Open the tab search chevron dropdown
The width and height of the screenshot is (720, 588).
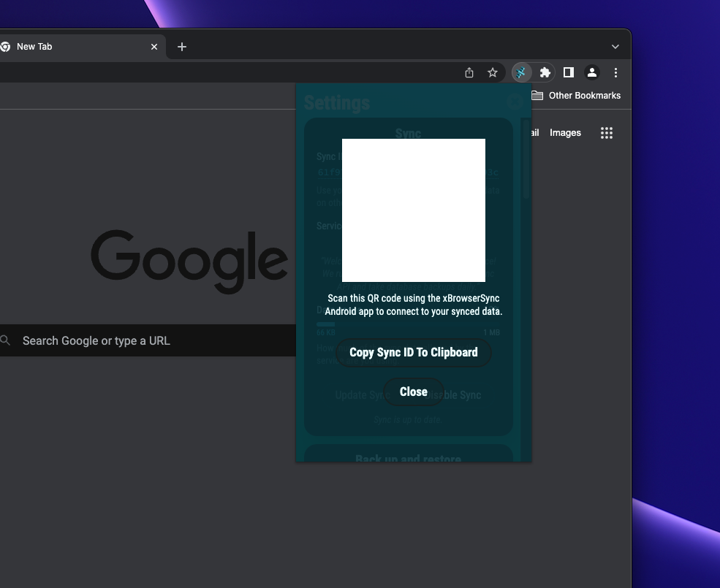[615, 45]
